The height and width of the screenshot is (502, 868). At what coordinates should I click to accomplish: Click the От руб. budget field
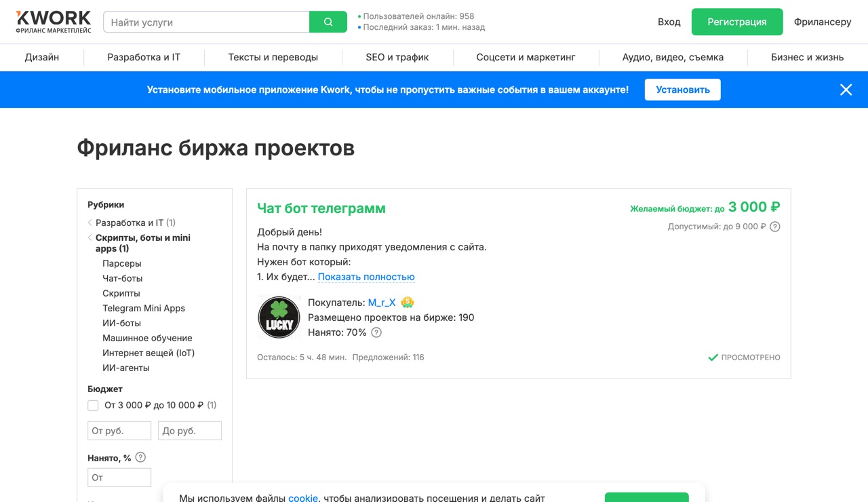tap(119, 431)
